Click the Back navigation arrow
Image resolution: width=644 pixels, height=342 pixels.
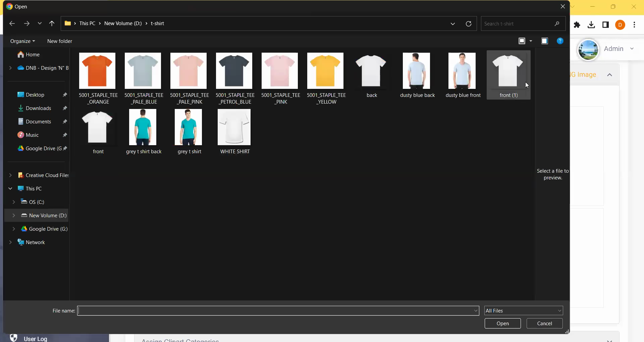[12, 23]
